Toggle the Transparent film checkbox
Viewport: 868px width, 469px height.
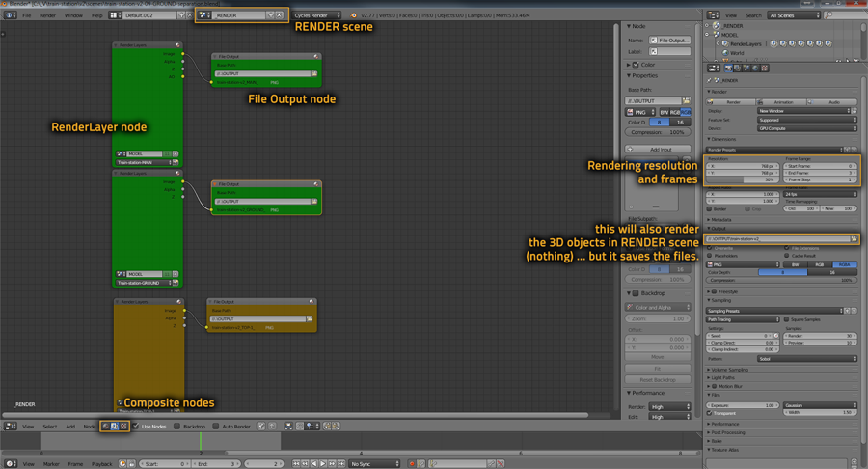[710, 413]
